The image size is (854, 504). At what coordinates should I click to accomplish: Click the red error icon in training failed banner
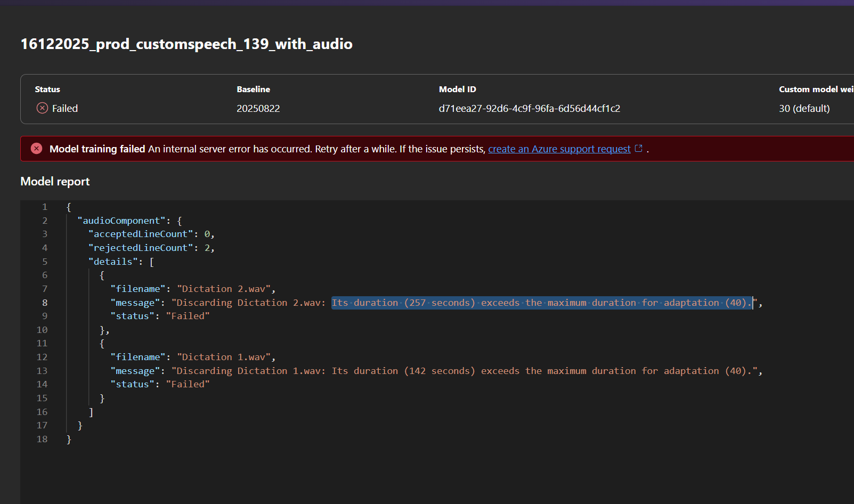tap(36, 149)
